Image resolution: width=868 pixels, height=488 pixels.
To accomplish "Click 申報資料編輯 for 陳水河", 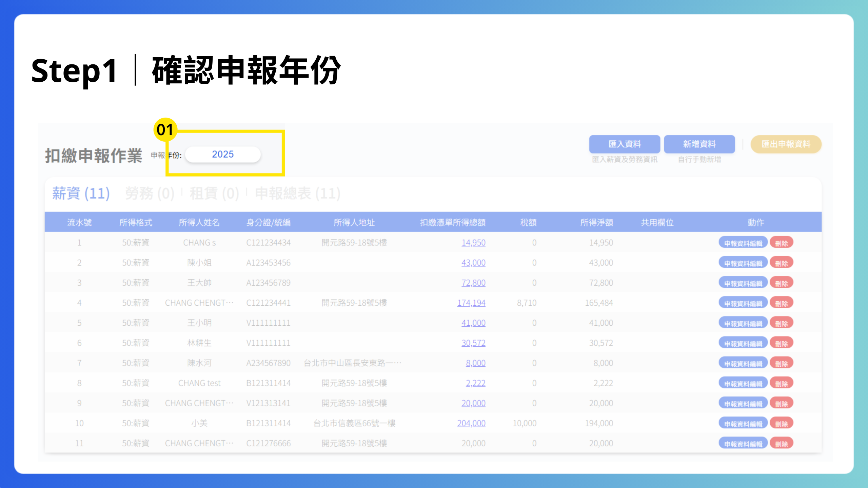I will pyautogui.click(x=743, y=363).
